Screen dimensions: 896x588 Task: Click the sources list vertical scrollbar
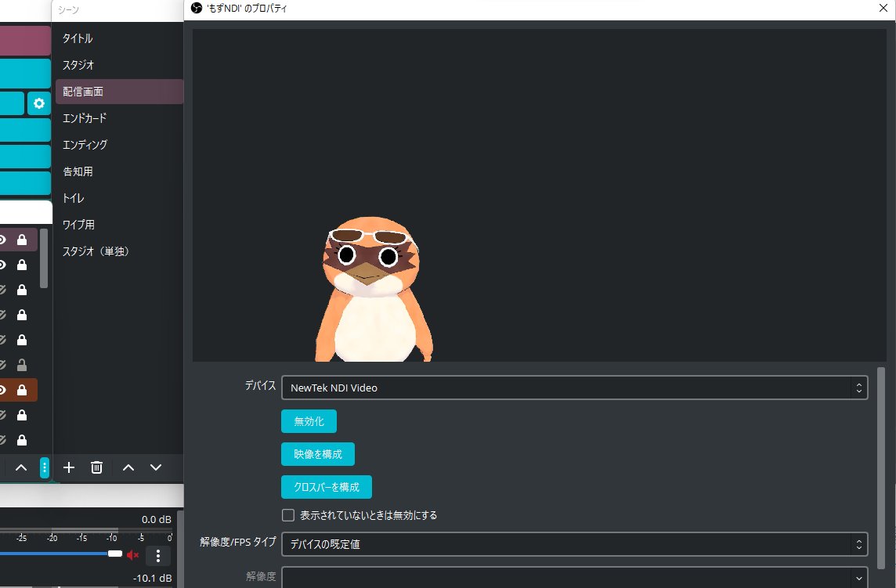[44, 258]
